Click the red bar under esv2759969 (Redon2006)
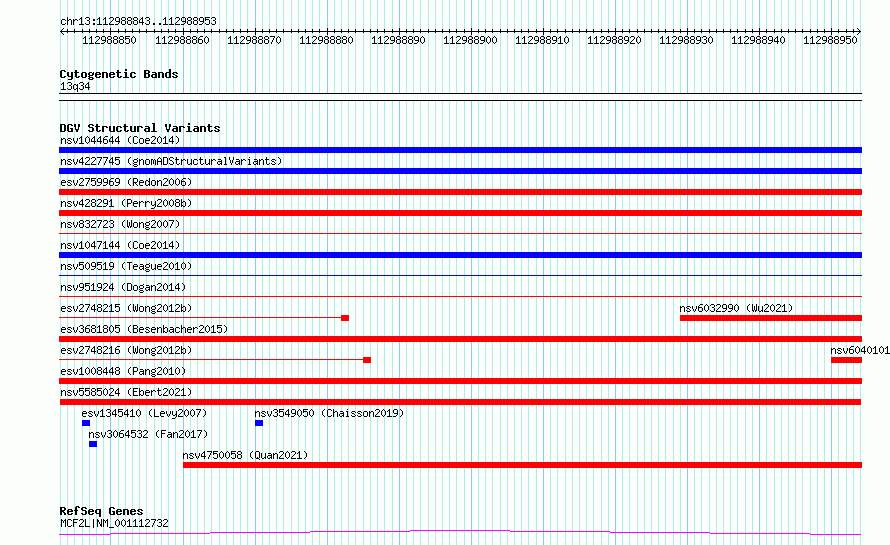Viewport: 890px width, 545px height. coord(460,192)
